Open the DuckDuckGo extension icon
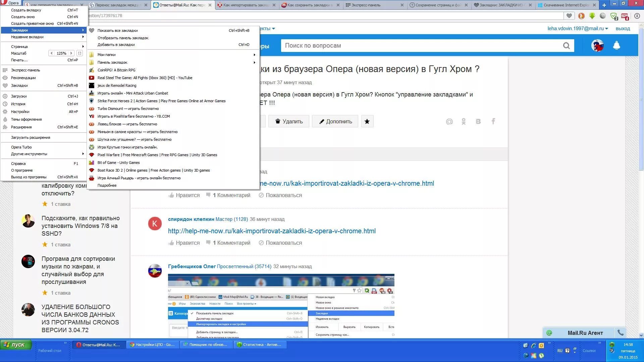The height and width of the screenshot is (362, 644). click(581, 16)
